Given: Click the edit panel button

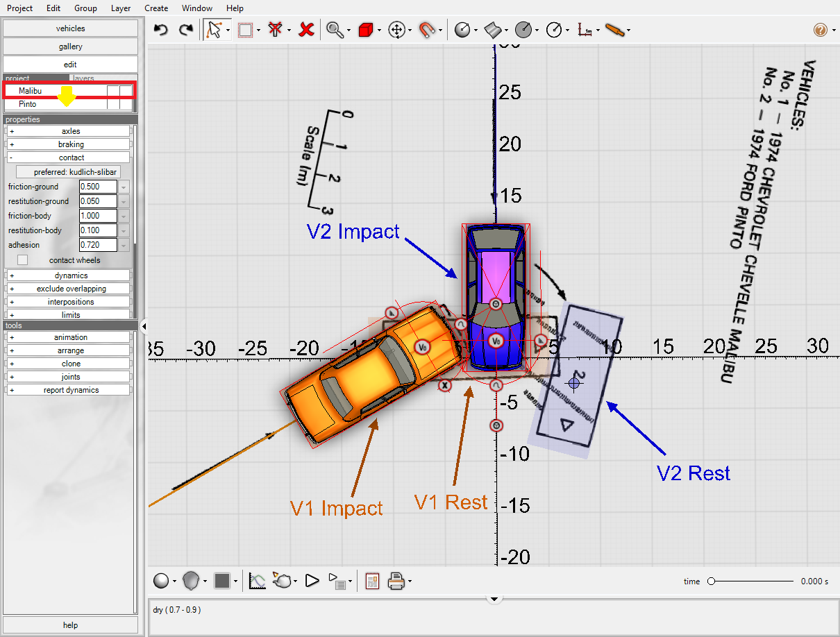Looking at the screenshot, I should pos(70,65).
